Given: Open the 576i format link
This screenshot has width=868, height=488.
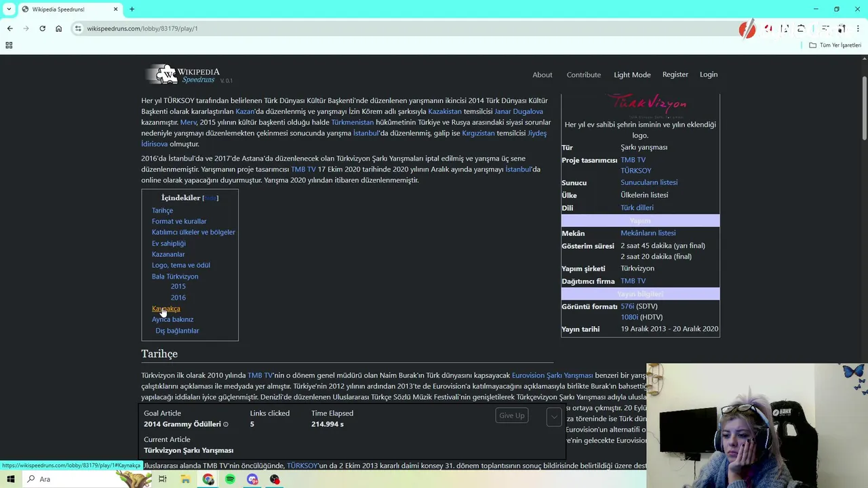Looking at the screenshot, I should pyautogui.click(x=627, y=306).
